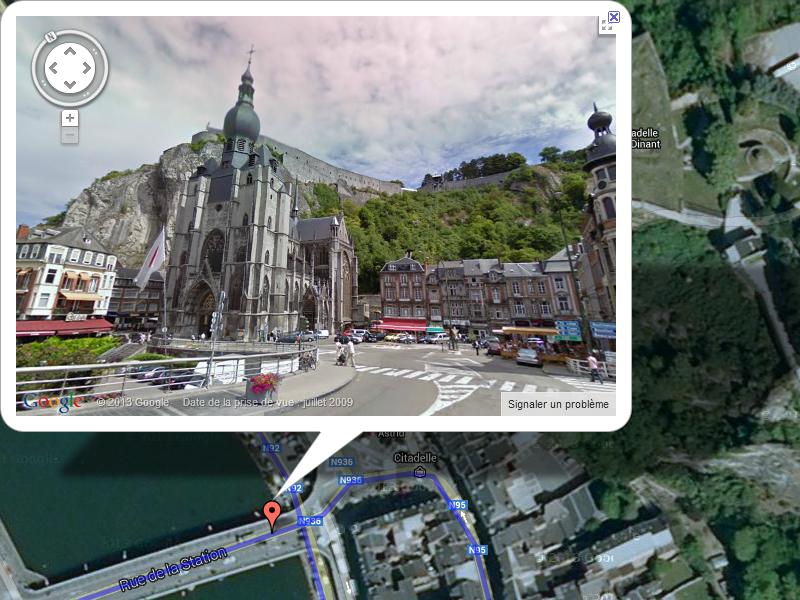The width and height of the screenshot is (800, 600).
Task: Click the Google logo in Street View
Action: tap(53, 402)
